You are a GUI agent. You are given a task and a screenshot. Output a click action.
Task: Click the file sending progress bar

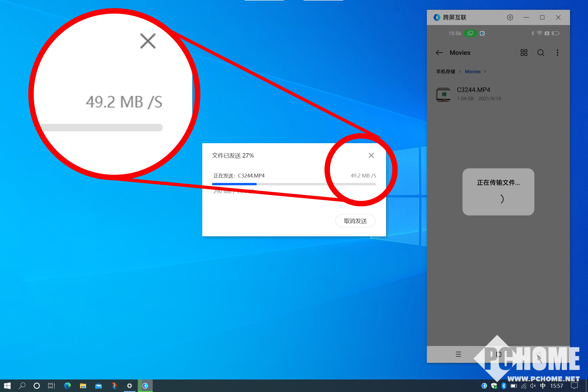coord(294,184)
